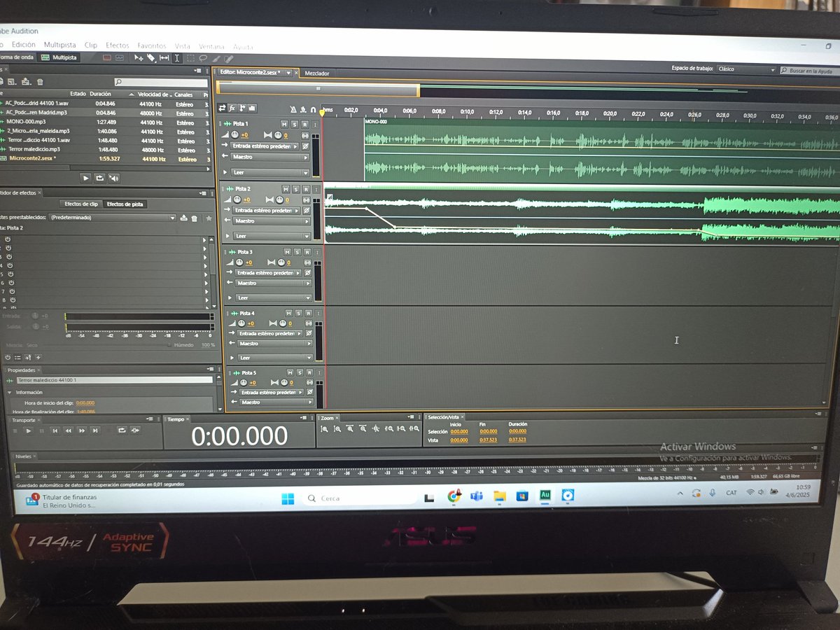Show EQ section in track controls

coord(251,108)
